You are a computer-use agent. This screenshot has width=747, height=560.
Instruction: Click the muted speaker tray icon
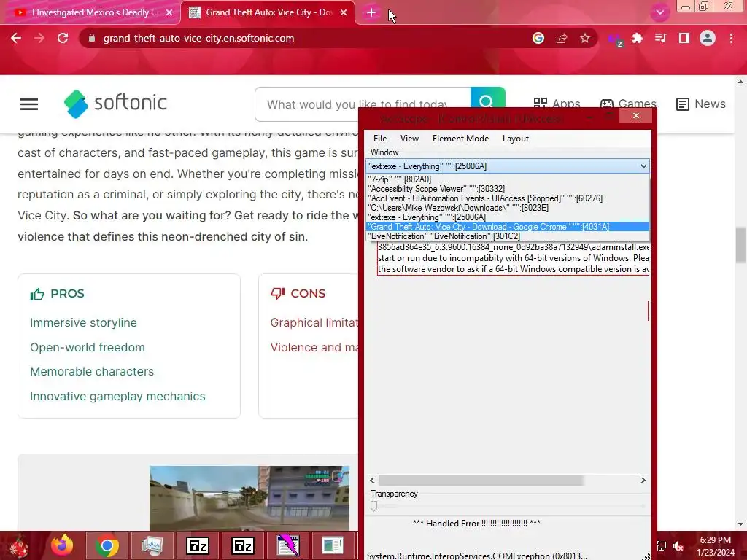(x=678, y=546)
